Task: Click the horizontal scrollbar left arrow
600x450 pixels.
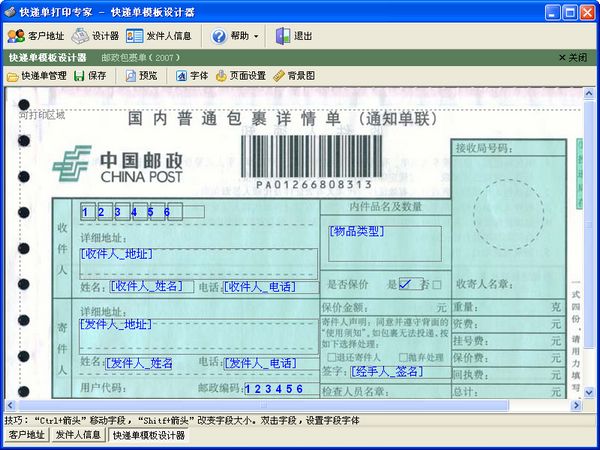Action: [x=10, y=405]
